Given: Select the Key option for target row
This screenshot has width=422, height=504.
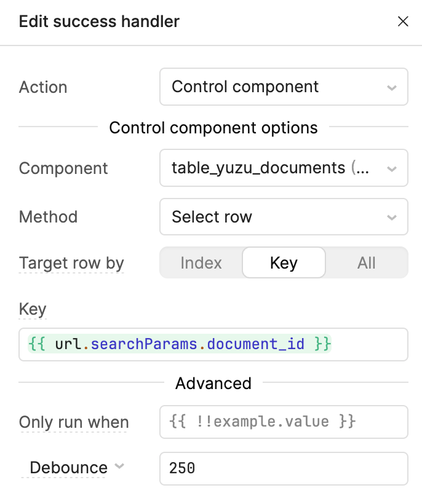Looking at the screenshot, I should pos(284,263).
